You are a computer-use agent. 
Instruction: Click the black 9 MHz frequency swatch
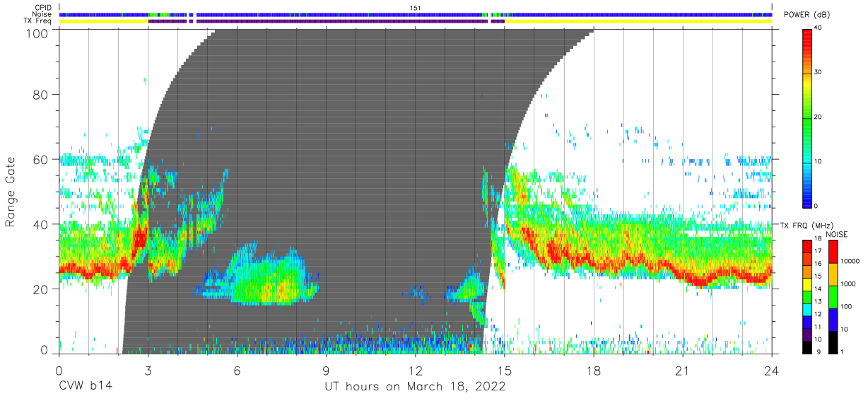click(807, 347)
